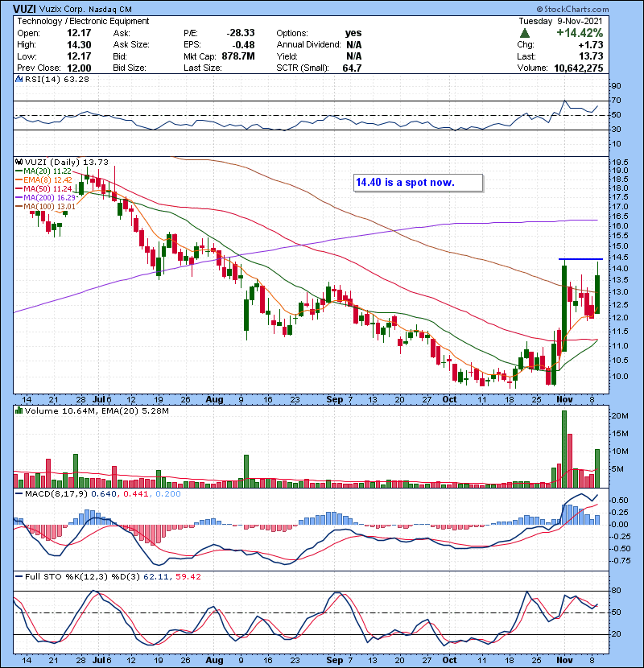Click the RSI indicator line icon
Screen dimensions: 644x668
click(19, 79)
